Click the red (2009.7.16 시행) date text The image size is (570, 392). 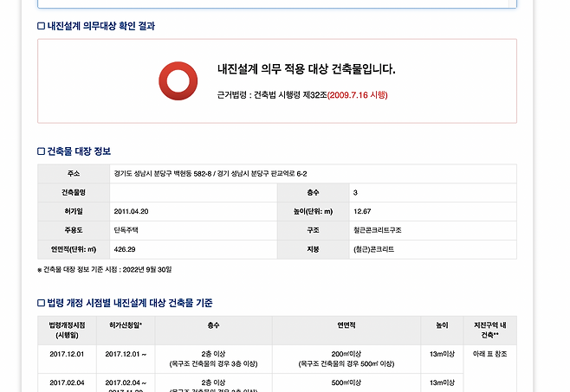click(356, 94)
